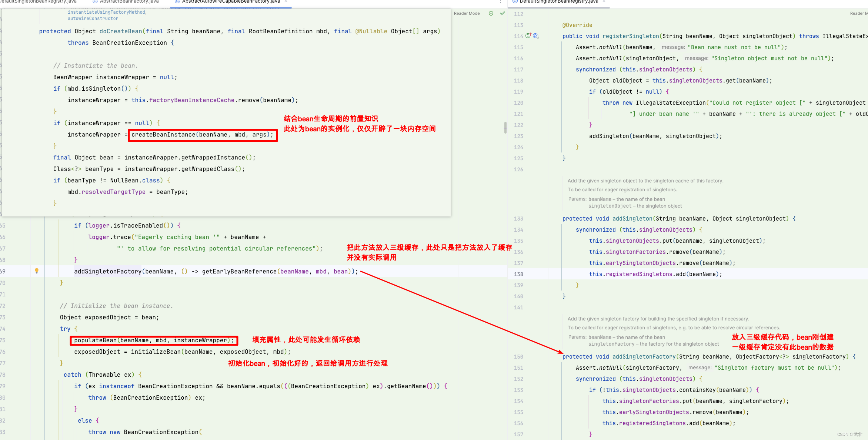Click the "// Instantiate the bean." comment
Screen dimensions: 868x440
point(96,66)
